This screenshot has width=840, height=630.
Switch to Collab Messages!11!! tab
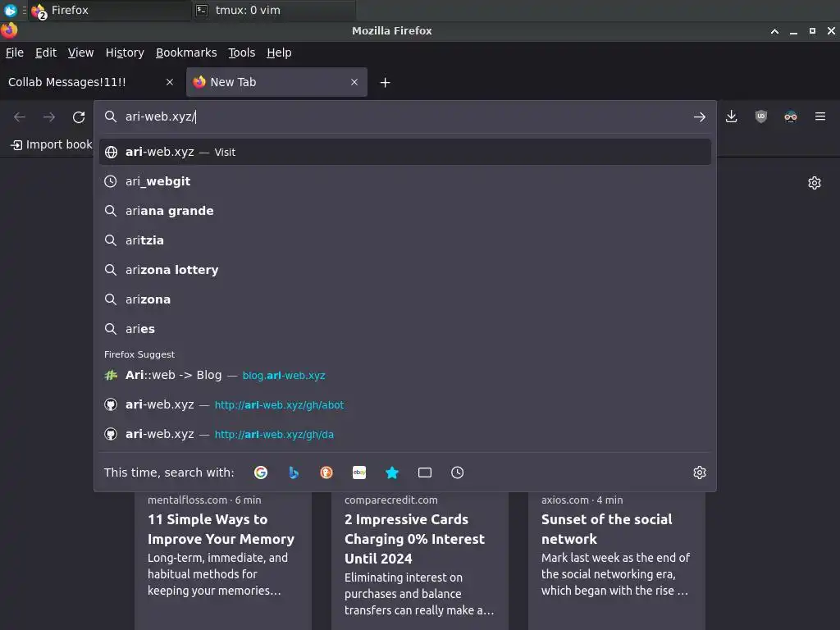(91, 82)
